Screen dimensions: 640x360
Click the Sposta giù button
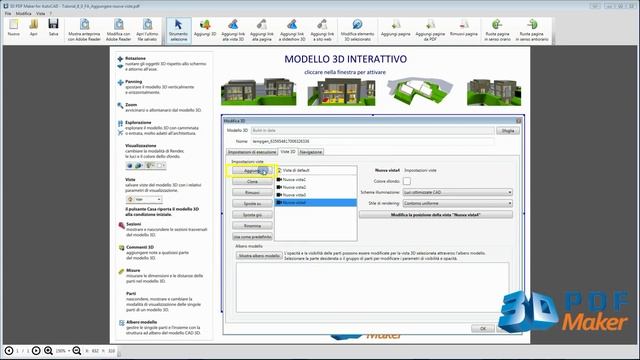pos(252,215)
